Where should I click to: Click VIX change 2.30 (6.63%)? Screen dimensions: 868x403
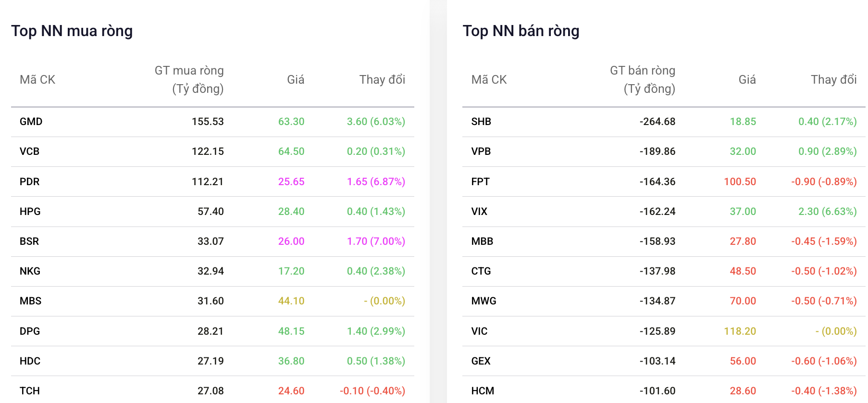(828, 212)
